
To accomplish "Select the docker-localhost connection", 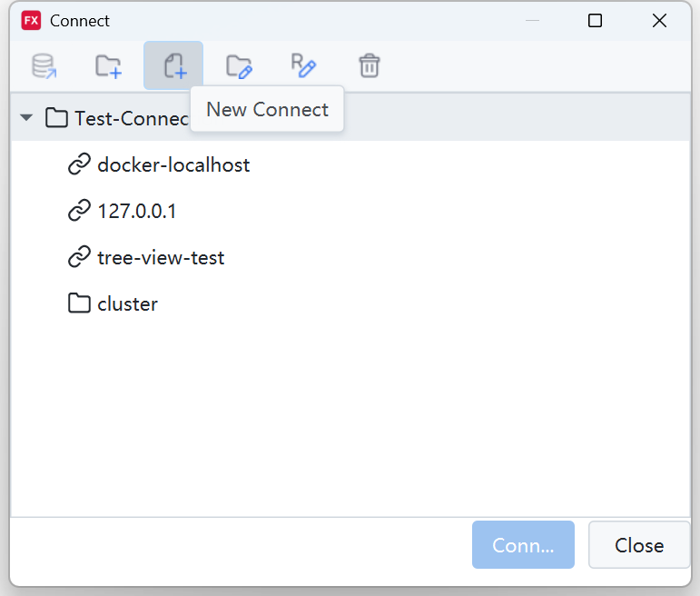I will [x=173, y=165].
